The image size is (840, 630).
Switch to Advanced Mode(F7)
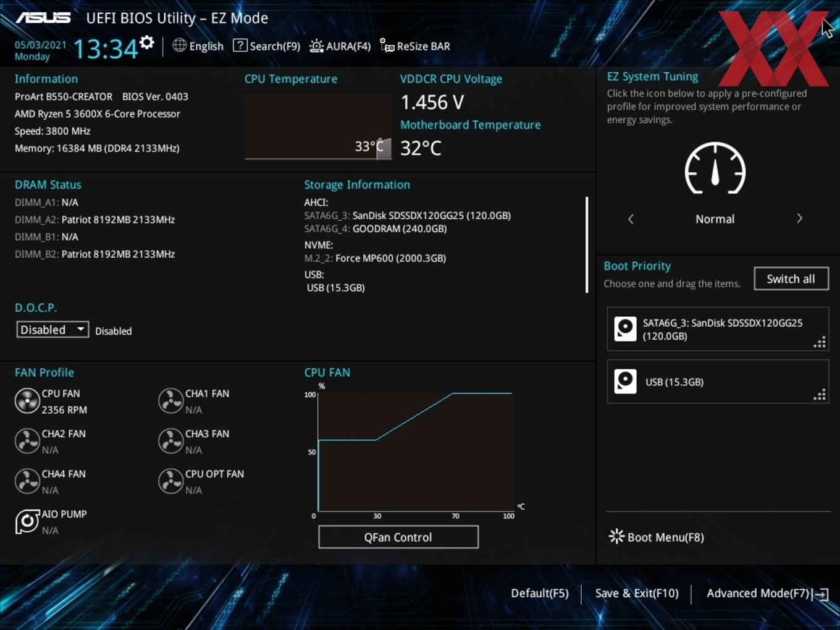coord(768,594)
